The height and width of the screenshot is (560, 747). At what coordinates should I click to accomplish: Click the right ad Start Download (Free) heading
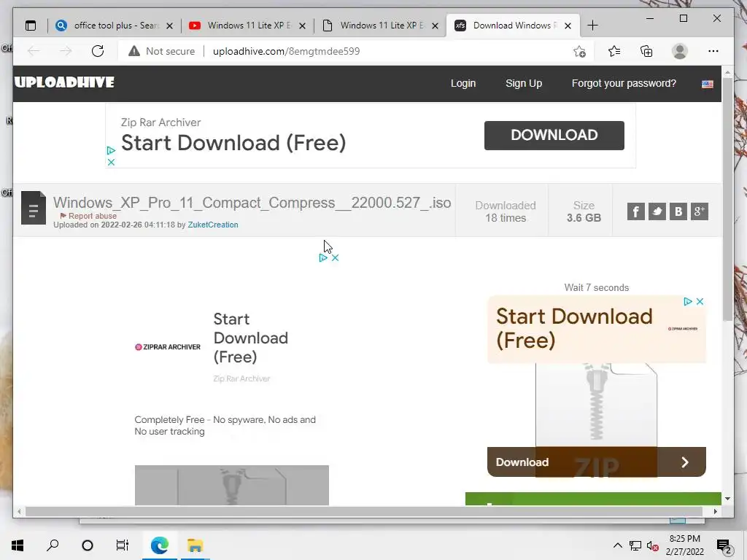coord(574,329)
